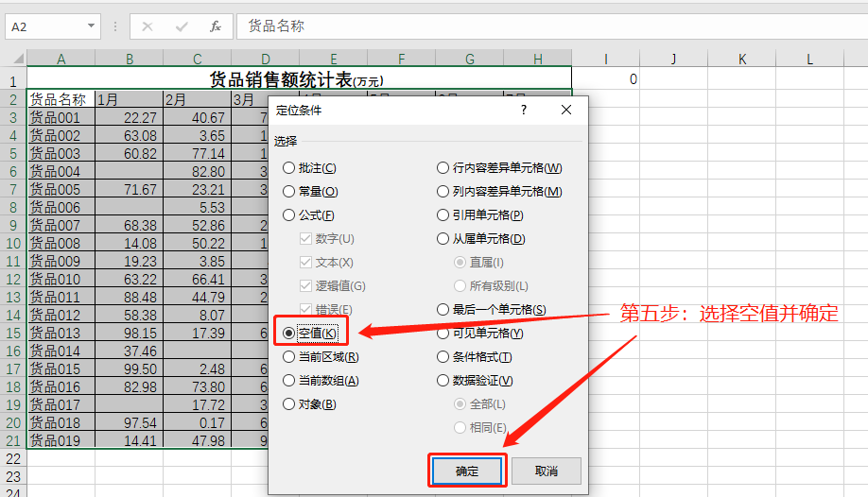This screenshot has width=868, height=497.
Task: Select the 对象(B) radio option
Action: coord(309,404)
